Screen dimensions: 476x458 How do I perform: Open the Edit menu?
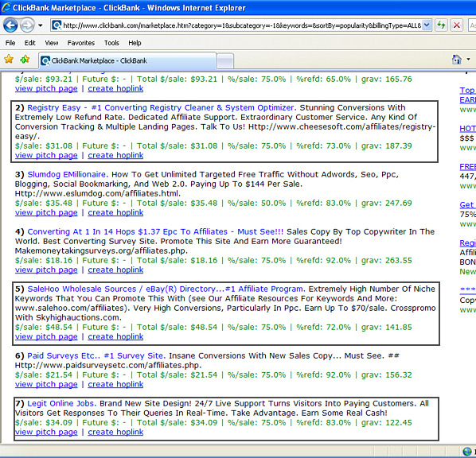pyautogui.click(x=29, y=43)
